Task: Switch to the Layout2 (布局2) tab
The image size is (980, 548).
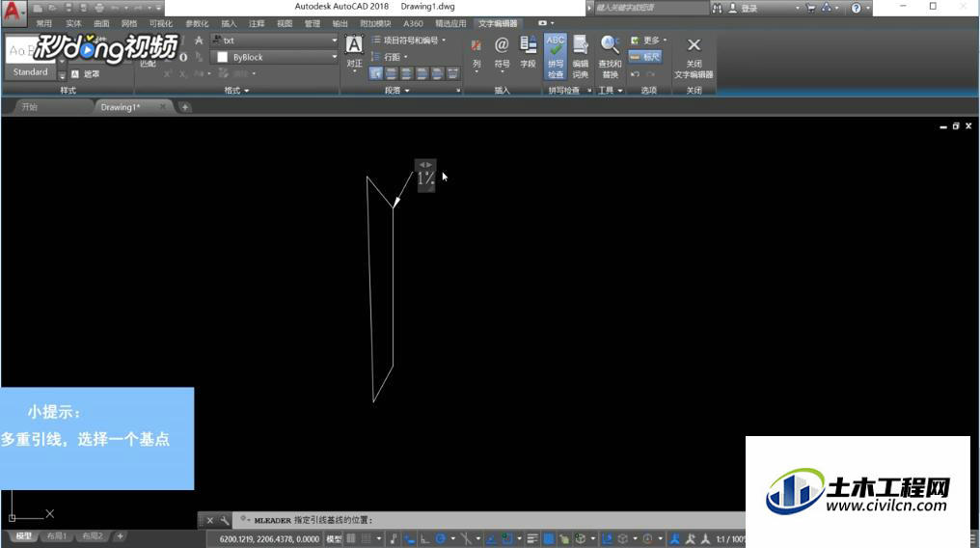Action: coord(92,536)
